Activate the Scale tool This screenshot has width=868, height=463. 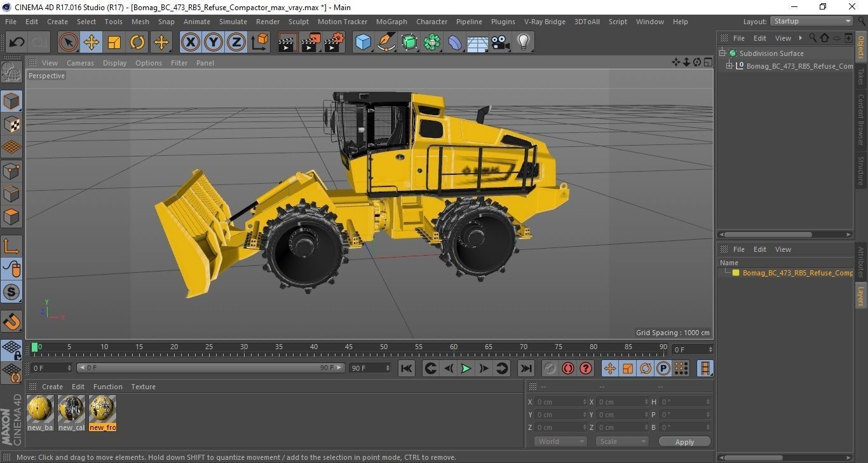tap(114, 43)
